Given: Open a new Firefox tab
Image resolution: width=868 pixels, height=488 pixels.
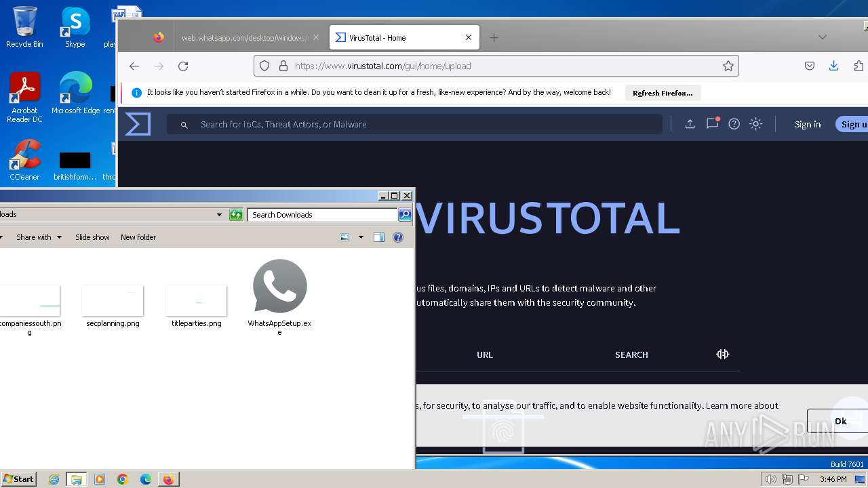Looking at the screenshot, I should 494,38.
